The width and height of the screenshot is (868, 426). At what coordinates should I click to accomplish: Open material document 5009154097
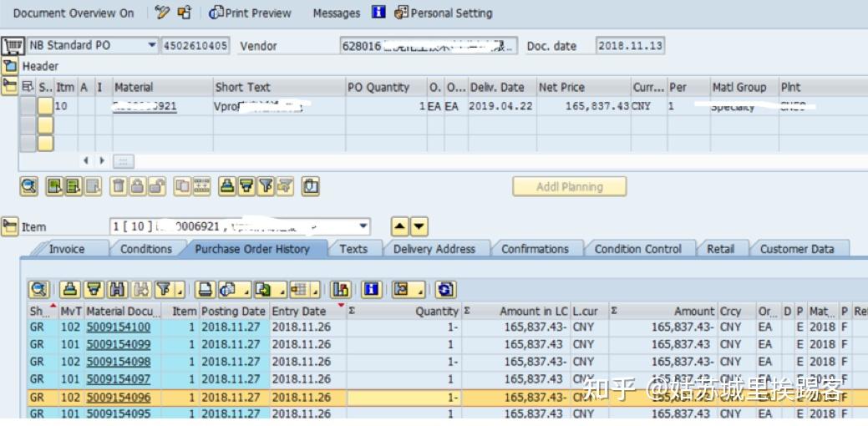[119, 379]
